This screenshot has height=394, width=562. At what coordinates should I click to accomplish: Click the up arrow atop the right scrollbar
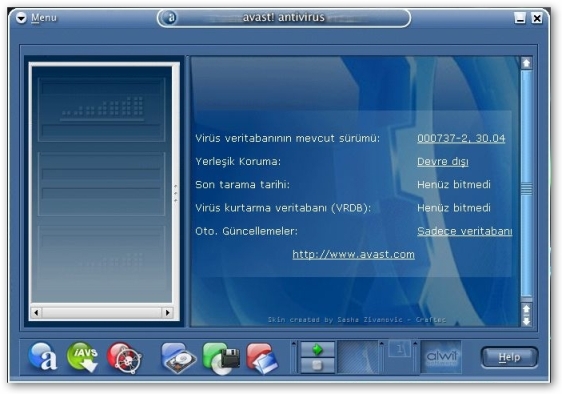coord(526,63)
